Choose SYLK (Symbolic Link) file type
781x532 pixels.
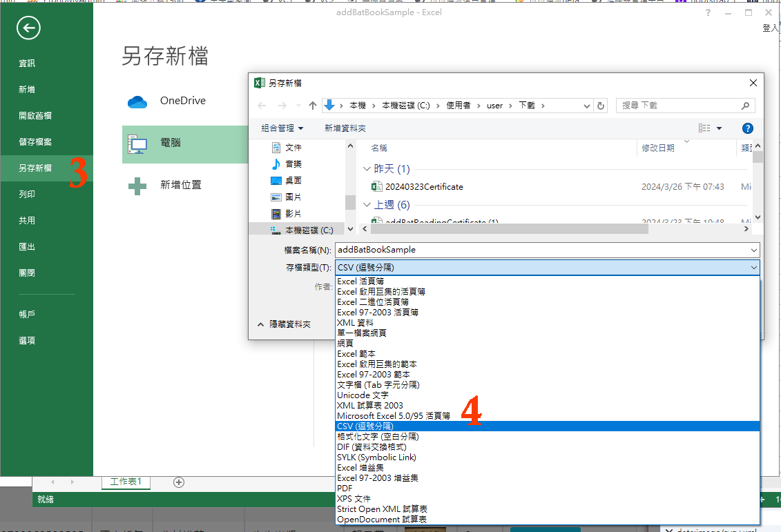(548, 457)
